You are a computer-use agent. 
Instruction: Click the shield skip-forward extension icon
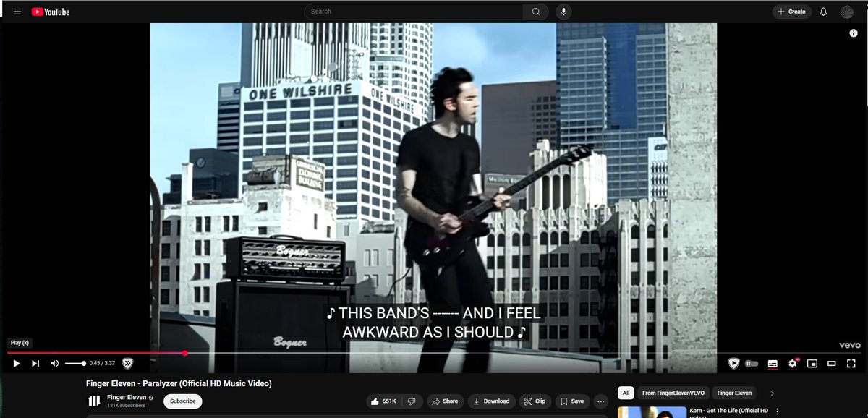[x=127, y=363]
